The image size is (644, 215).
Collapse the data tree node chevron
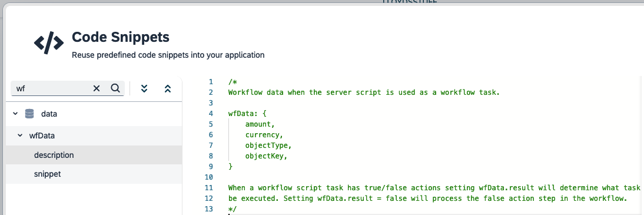click(x=16, y=114)
